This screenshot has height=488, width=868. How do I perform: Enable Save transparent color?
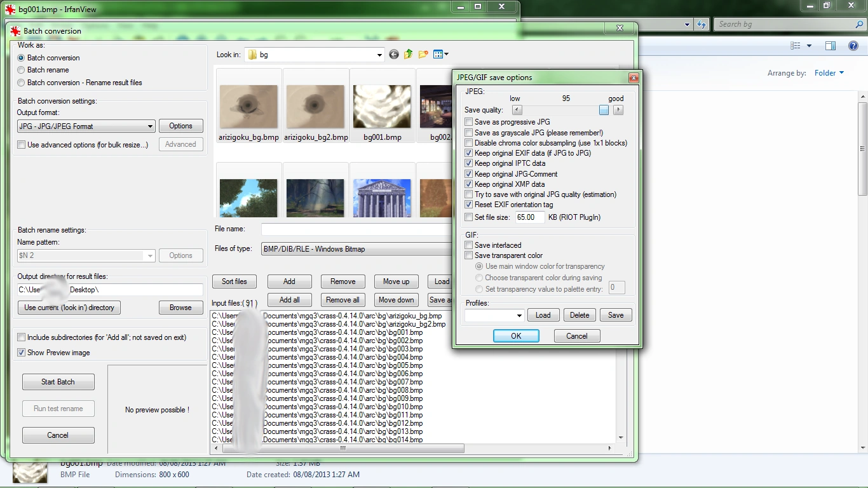point(469,255)
